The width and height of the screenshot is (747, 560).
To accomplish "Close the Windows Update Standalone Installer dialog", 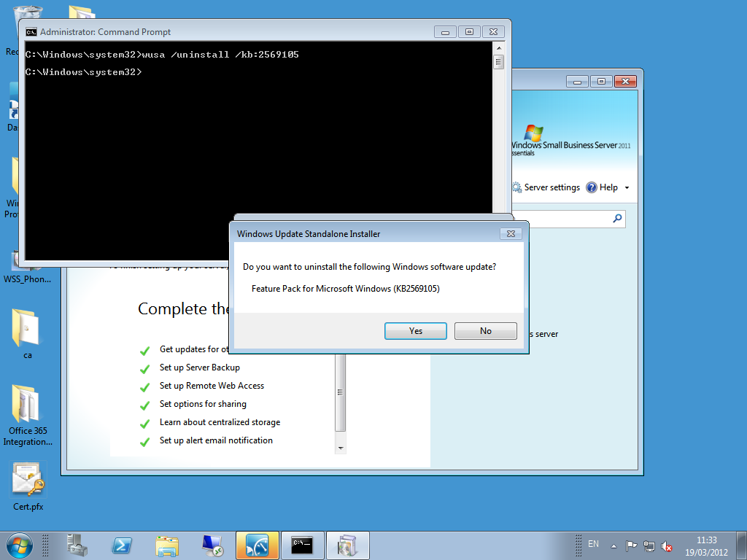I will pos(511,234).
